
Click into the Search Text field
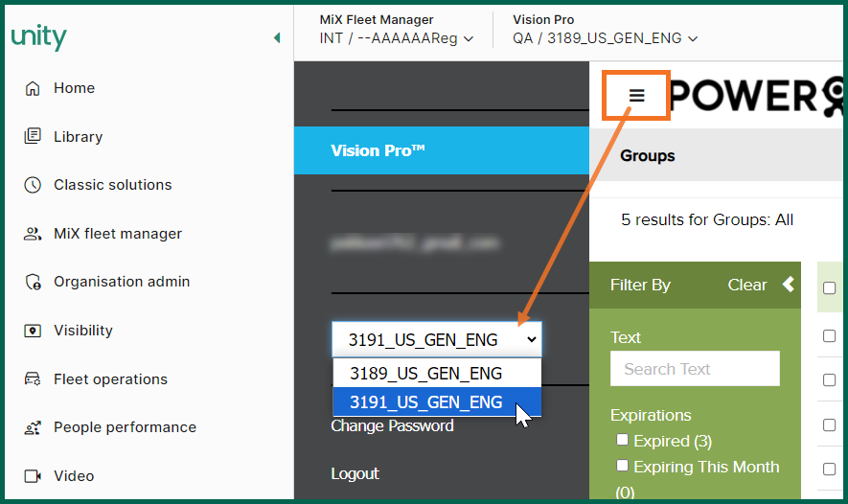(x=695, y=369)
